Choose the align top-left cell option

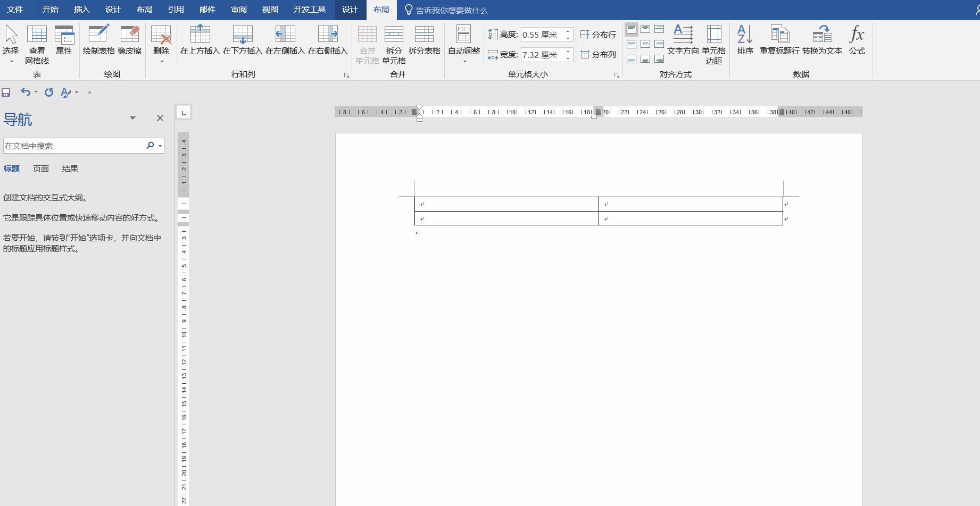[632, 29]
